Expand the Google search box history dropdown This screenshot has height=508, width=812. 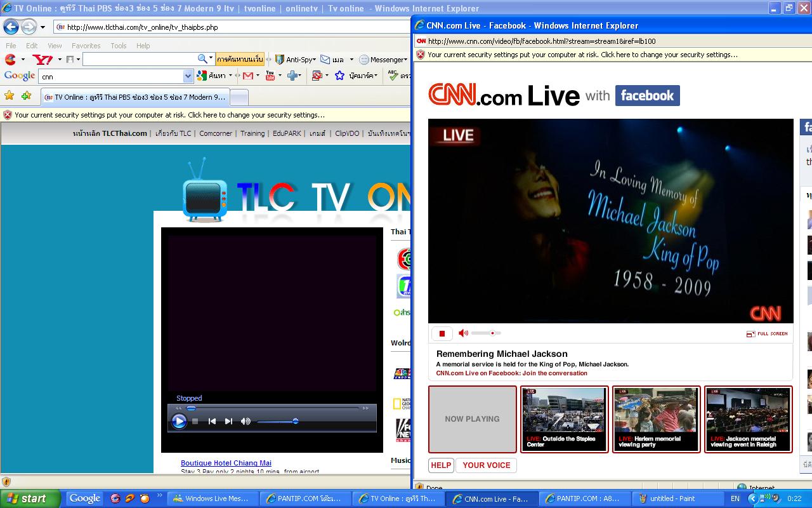(x=188, y=76)
